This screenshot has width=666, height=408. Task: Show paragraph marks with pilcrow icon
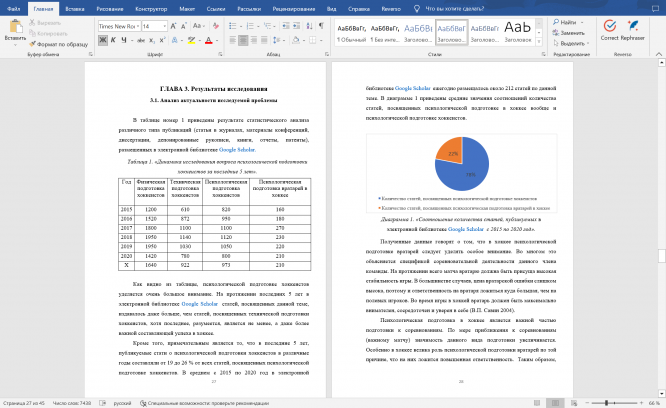(x=321, y=26)
